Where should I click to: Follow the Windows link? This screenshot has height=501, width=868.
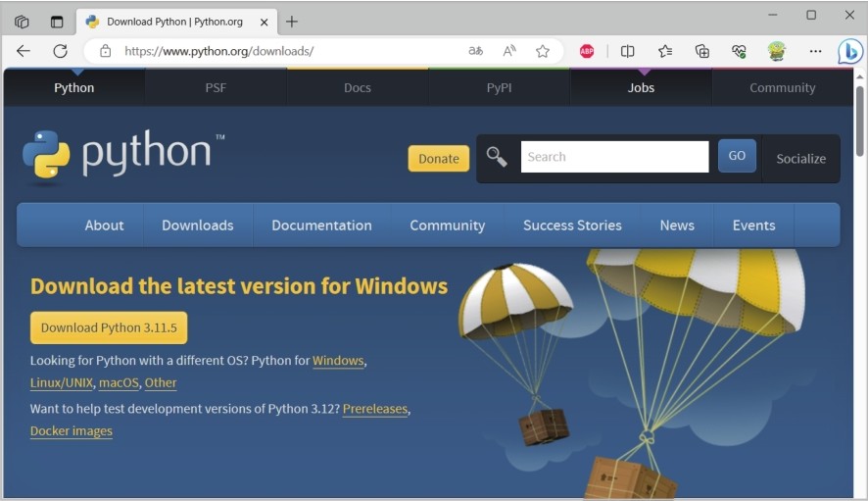click(338, 360)
